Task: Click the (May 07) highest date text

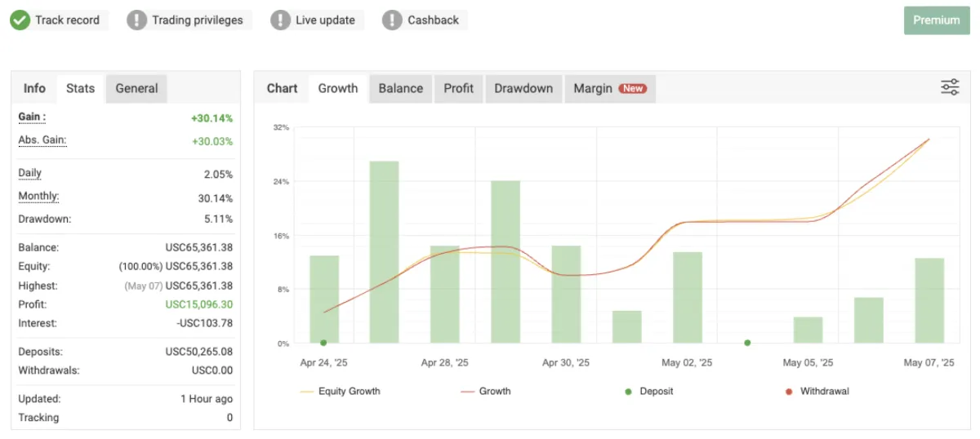Action: point(143,286)
